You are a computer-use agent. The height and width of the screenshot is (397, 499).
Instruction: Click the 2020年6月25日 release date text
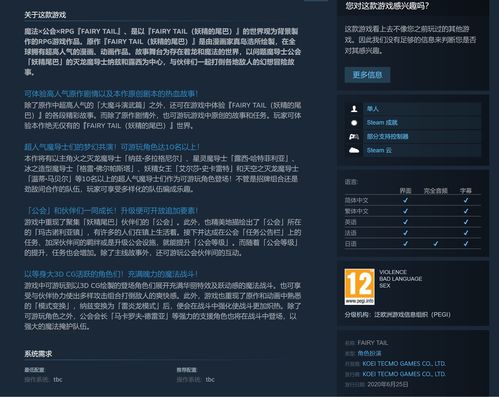click(x=388, y=384)
